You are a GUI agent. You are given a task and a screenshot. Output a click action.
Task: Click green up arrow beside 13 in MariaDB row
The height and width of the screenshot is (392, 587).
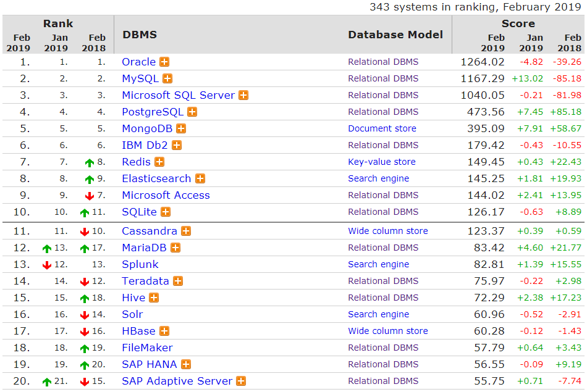click(47, 248)
